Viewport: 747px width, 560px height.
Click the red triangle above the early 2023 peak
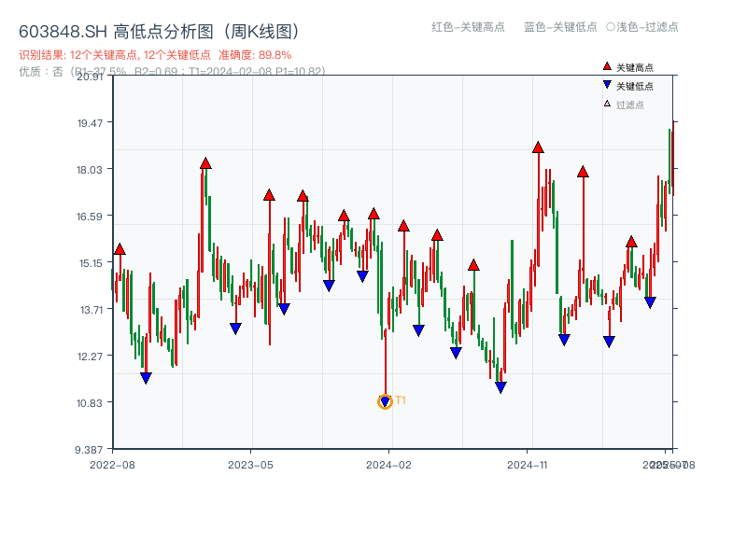(x=204, y=163)
